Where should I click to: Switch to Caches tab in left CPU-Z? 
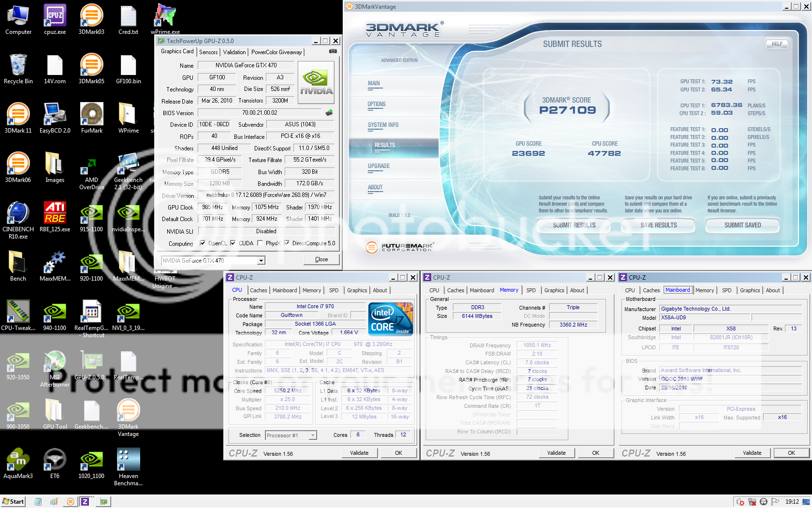[x=258, y=290]
